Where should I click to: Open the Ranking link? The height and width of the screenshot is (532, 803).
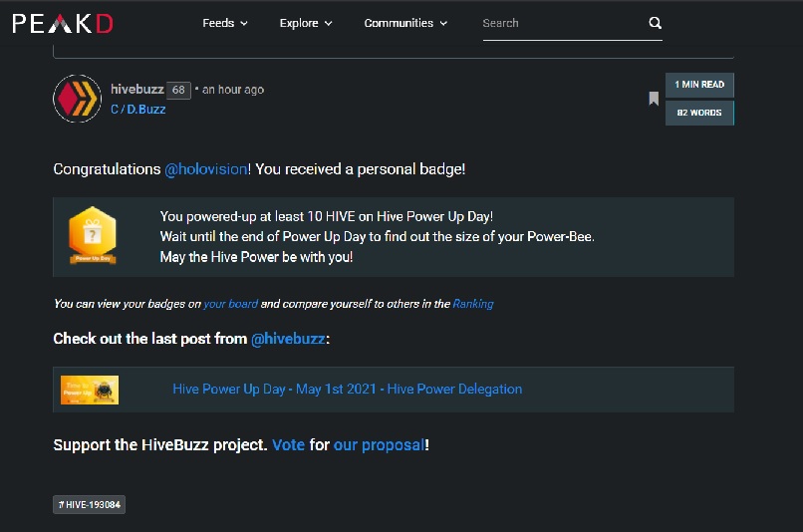pyautogui.click(x=473, y=304)
